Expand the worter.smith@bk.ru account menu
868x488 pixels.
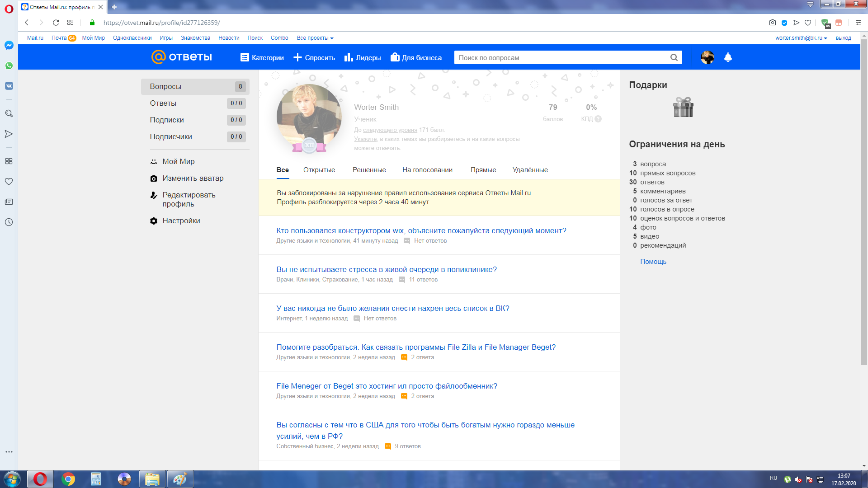coord(801,38)
